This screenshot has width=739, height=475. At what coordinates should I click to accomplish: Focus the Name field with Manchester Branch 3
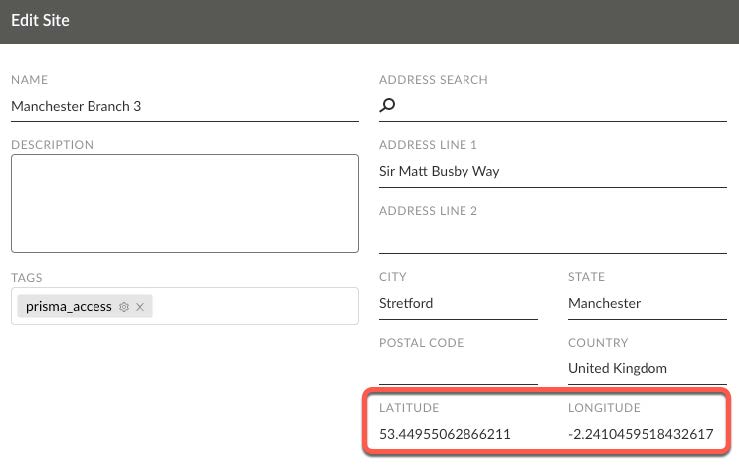coord(184,106)
